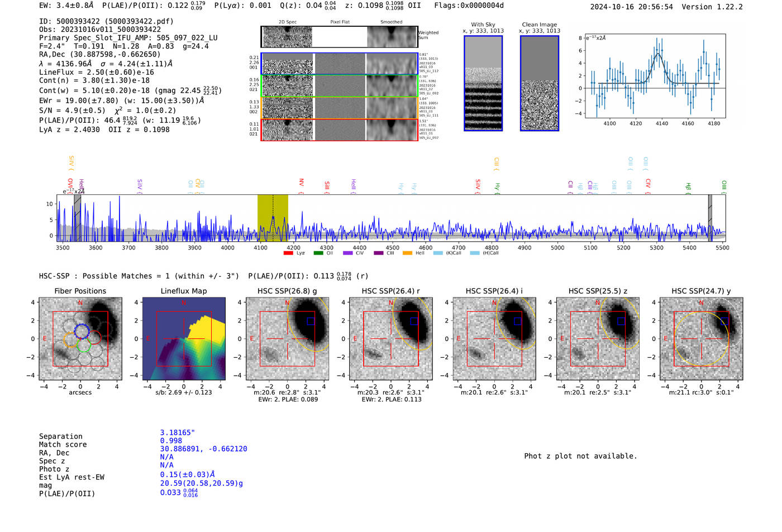The width and height of the screenshot is (782, 532).
Task: Click the Clean Image CCD cutout
Action: pyautogui.click(x=540, y=83)
